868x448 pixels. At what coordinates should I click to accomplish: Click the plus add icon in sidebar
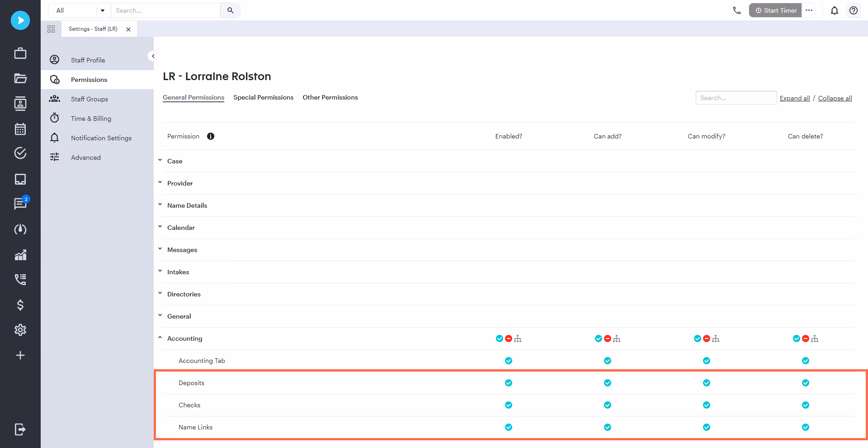click(20, 355)
